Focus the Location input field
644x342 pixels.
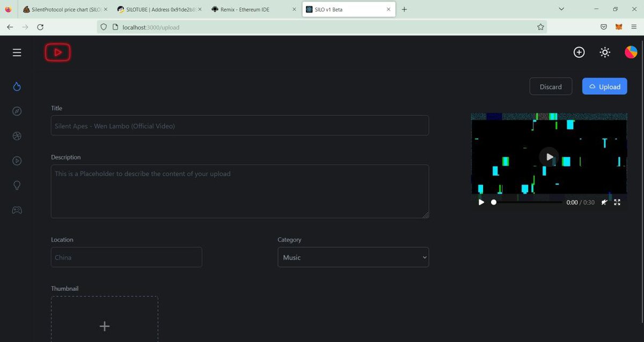(x=127, y=257)
